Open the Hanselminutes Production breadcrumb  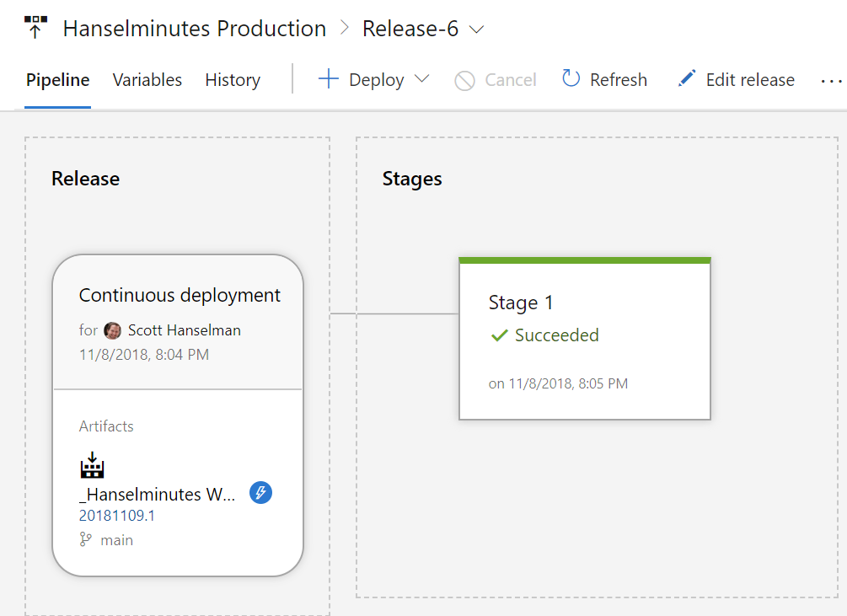coord(195,29)
